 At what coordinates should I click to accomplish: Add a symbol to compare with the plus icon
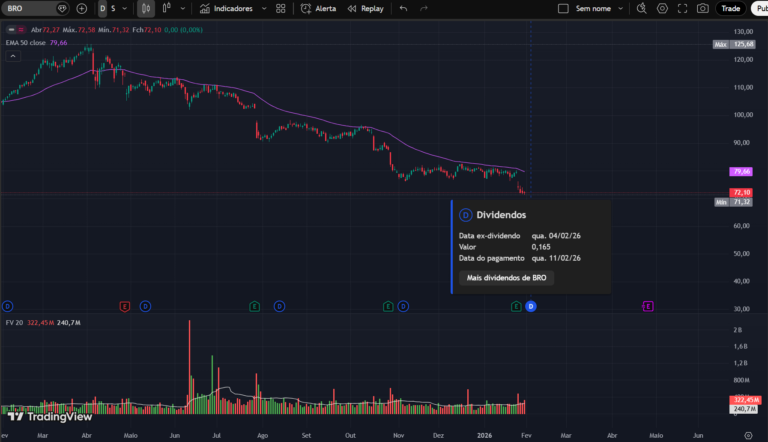tap(82, 8)
